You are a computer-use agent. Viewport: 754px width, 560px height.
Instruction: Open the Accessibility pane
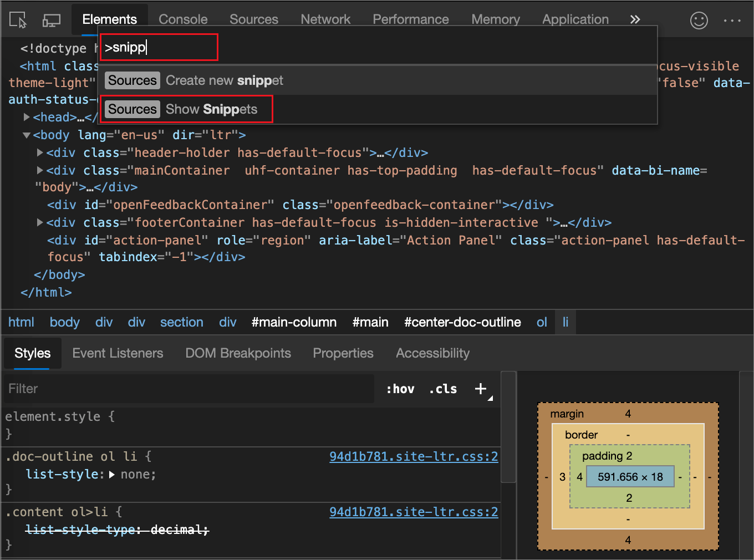click(x=432, y=353)
